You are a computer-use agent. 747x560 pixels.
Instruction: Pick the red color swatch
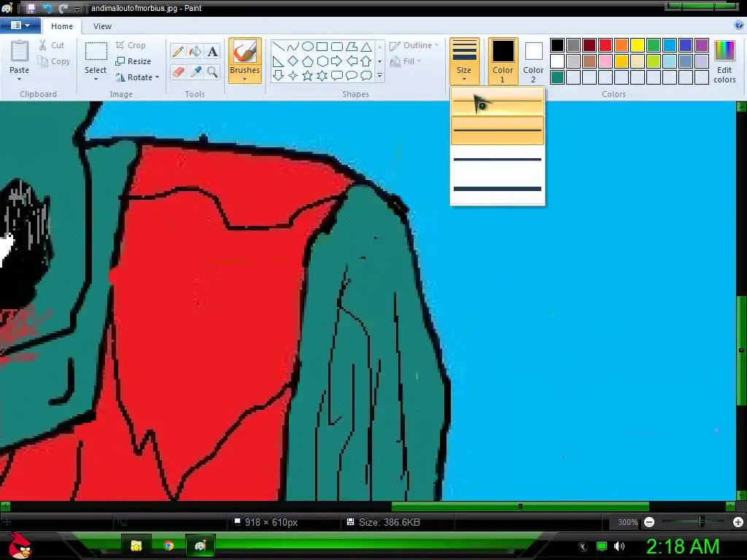coord(605,45)
